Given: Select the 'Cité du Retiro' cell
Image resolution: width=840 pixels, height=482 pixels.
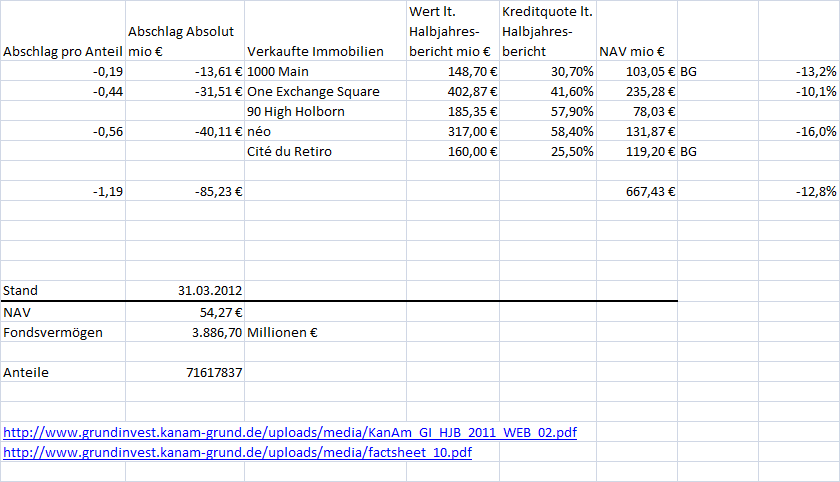Looking at the screenshot, I should [x=289, y=151].
